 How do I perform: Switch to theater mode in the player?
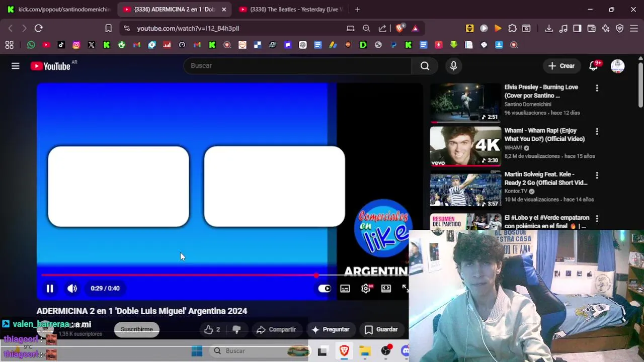click(x=386, y=289)
